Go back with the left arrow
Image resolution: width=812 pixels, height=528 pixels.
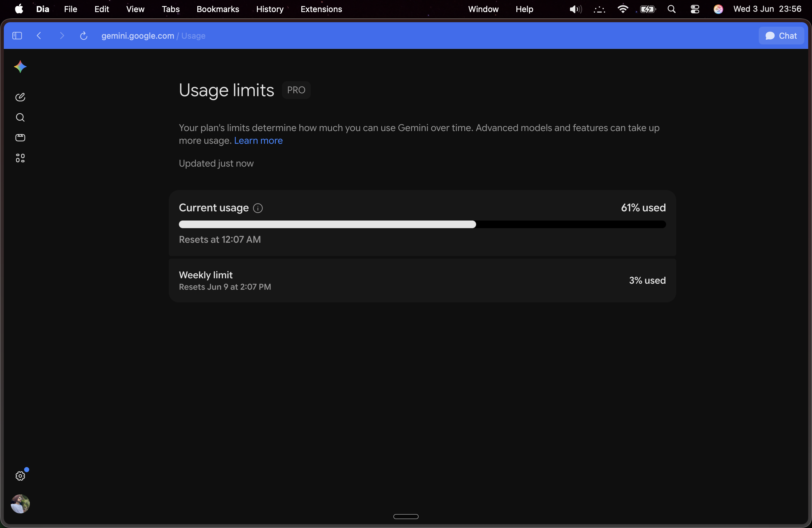pyautogui.click(x=39, y=36)
